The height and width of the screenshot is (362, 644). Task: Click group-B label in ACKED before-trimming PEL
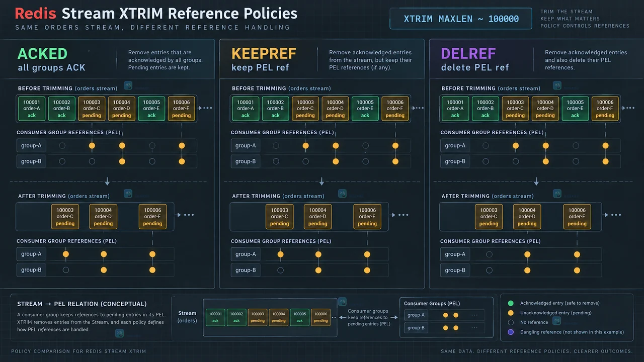point(32,161)
